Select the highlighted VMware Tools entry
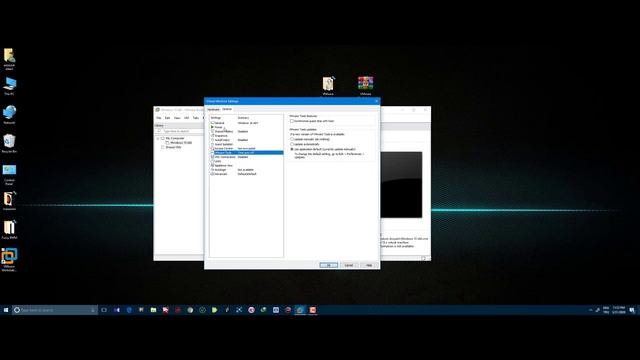This screenshot has height=360, width=640. point(246,153)
